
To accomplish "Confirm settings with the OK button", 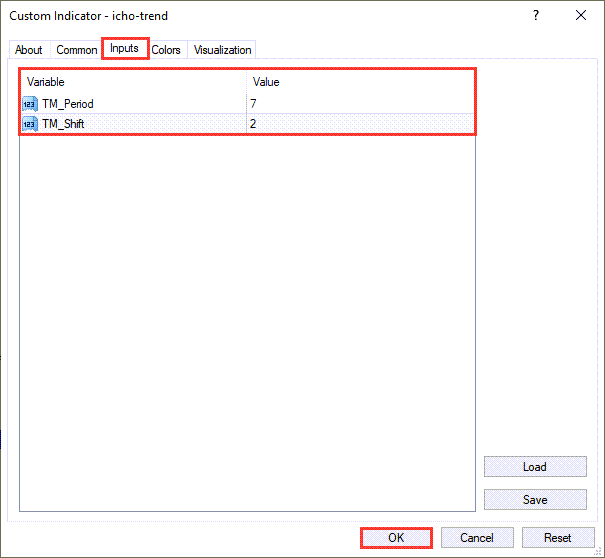I will coord(396,538).
